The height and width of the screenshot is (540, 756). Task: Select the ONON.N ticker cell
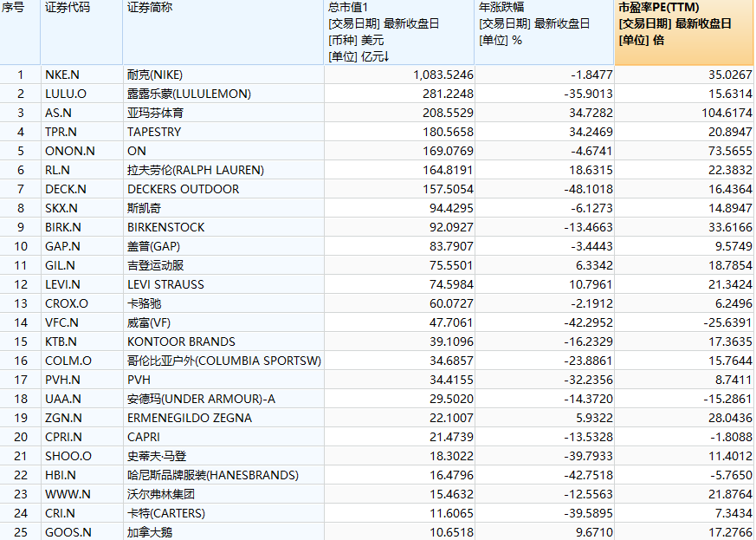82,151
